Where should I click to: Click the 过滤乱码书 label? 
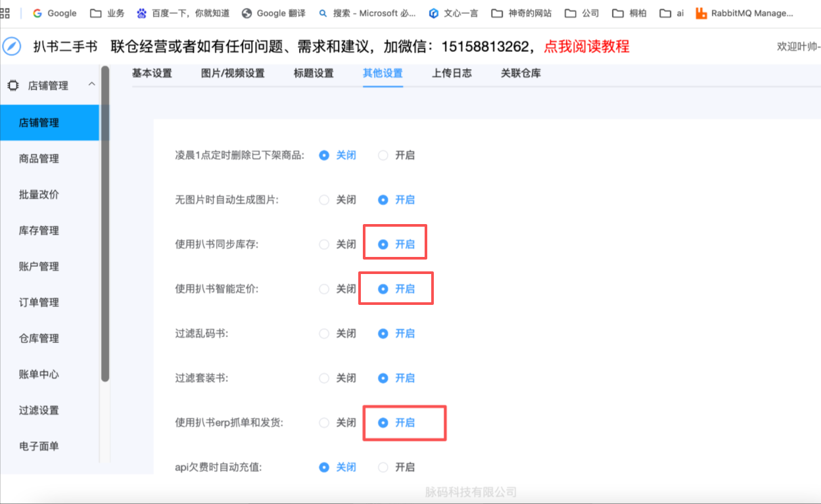202,334
